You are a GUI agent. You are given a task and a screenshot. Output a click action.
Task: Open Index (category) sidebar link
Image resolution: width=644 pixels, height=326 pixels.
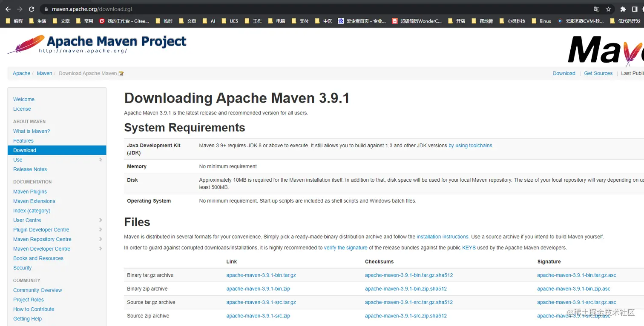(x=32, y=211)
